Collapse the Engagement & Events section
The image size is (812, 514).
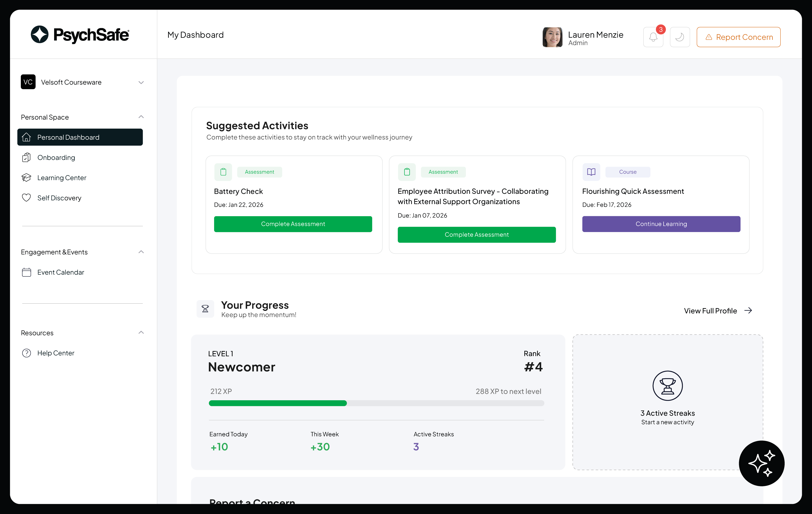[141, 252]
